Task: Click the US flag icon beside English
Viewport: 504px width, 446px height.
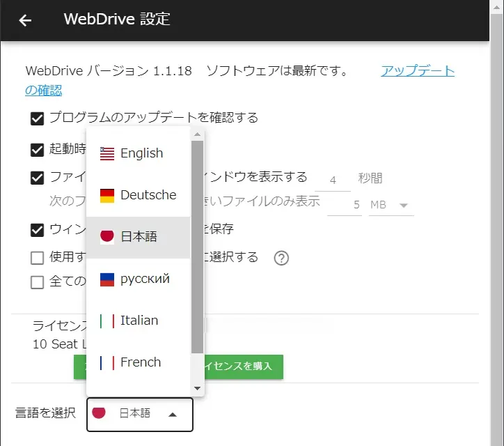Action: click(x=107, y=153)
